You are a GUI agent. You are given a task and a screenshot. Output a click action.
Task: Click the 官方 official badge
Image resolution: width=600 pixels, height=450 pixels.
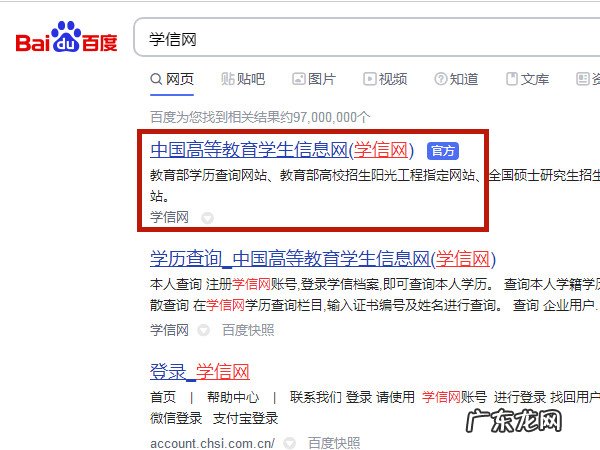click(x=443, y=151)
